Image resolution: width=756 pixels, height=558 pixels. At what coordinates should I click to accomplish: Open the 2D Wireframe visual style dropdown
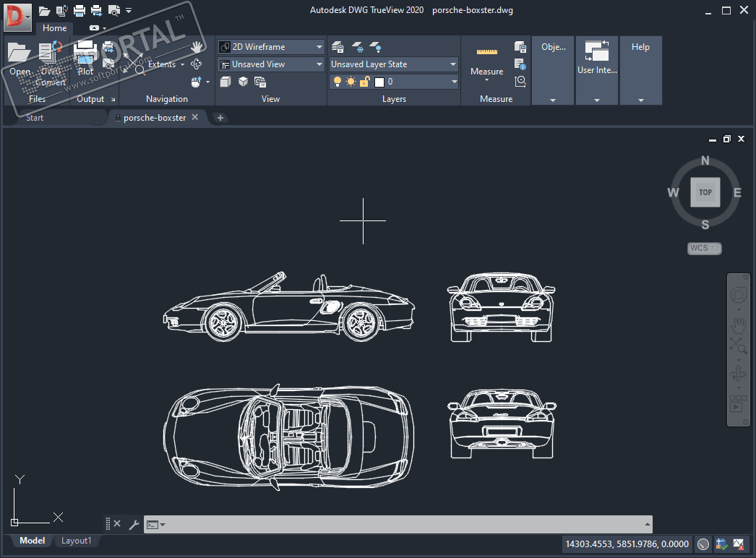[271, 47]
